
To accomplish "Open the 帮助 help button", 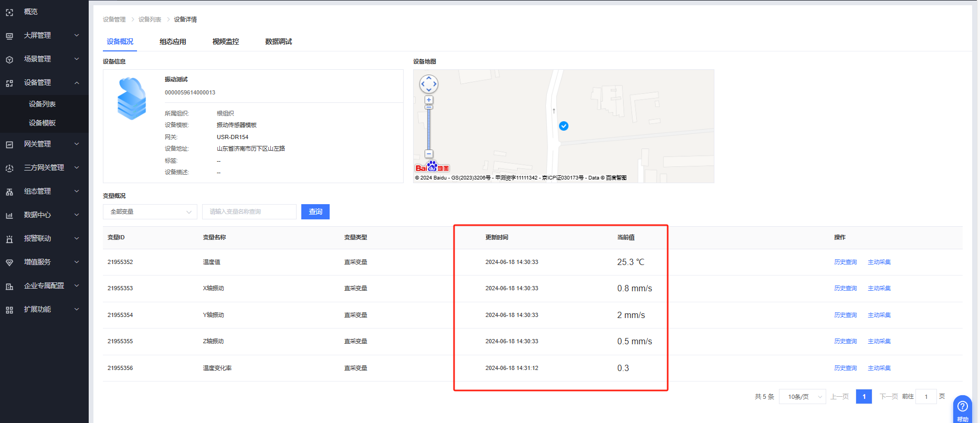I will coord(963,409).
